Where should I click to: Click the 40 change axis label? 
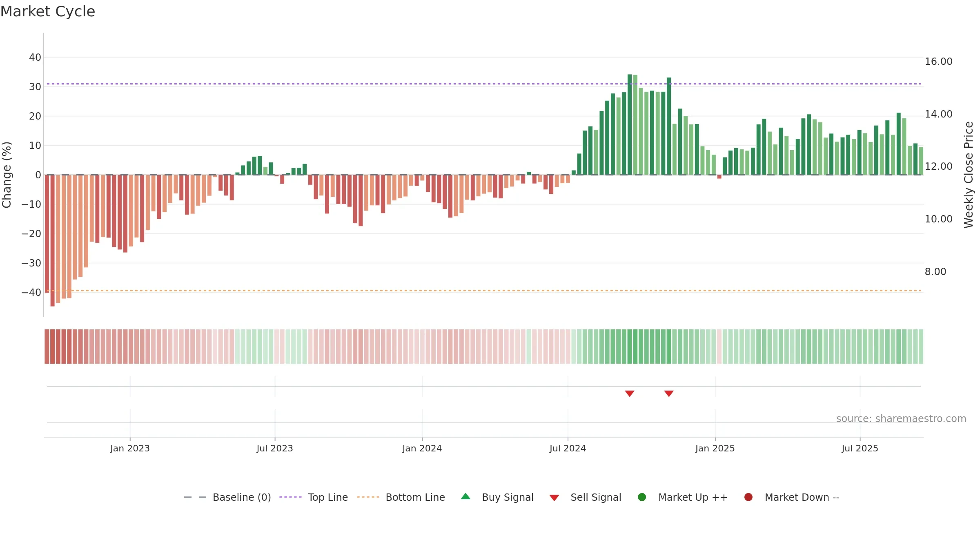[35, 58]
